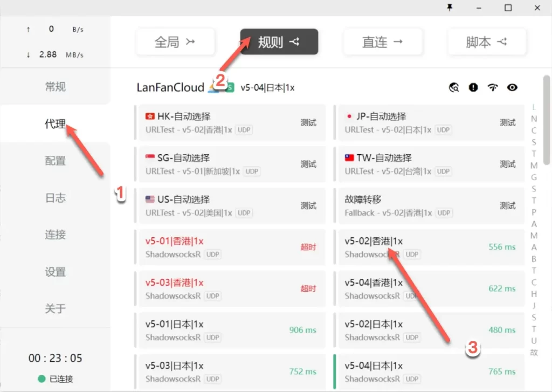Screen dimensions: 552x392
Task: Toggle the eye icon to hide node details
Action: click(x=512, y=87)
